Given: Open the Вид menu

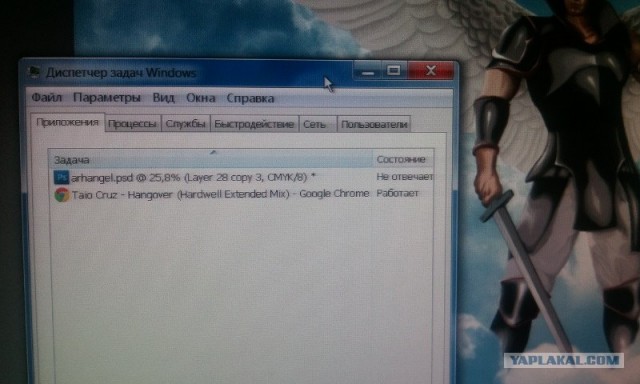Looking at the screenshot, I should point(163,98).
